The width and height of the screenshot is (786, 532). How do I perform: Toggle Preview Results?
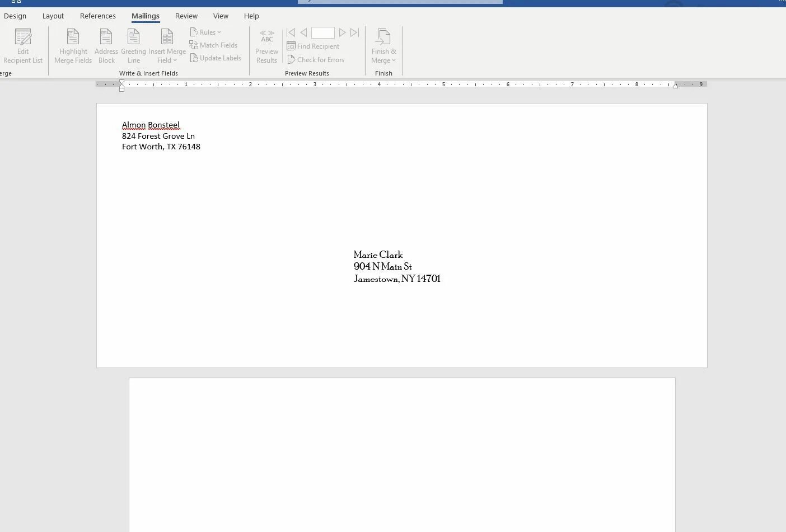[266, 46]
